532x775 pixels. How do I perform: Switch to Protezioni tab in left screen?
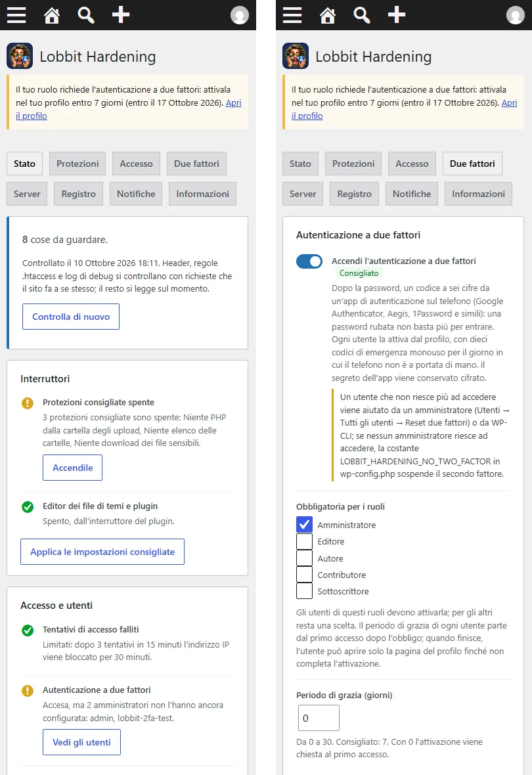click(78, 164)
